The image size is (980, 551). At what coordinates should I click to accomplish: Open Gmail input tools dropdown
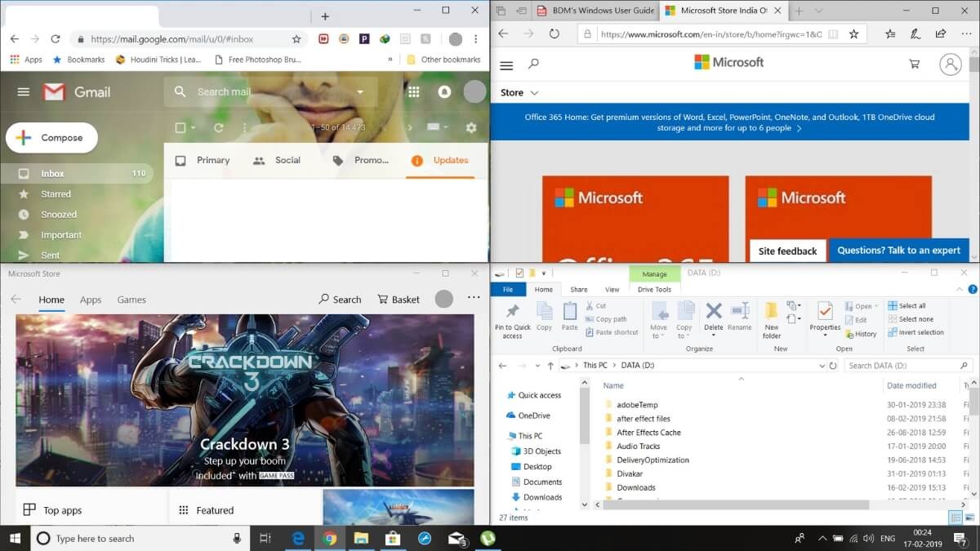(445, 127)
